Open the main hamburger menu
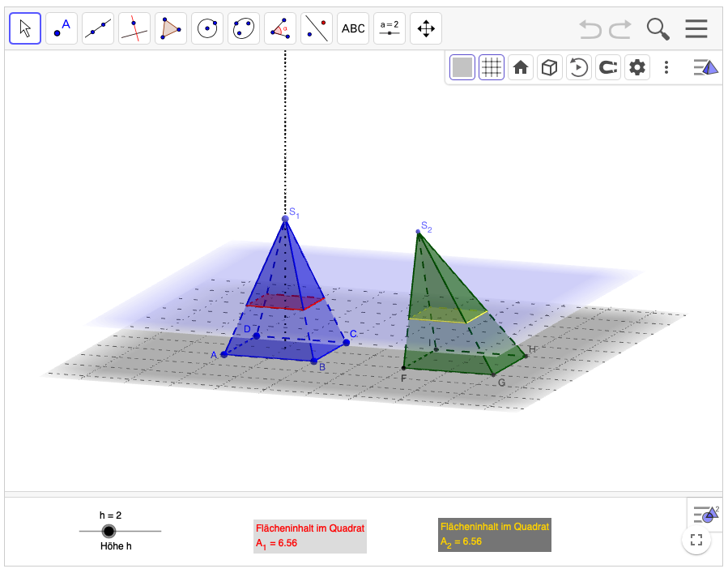The width and height of the screenshot is (728, 573). click(x=696, y=28)
